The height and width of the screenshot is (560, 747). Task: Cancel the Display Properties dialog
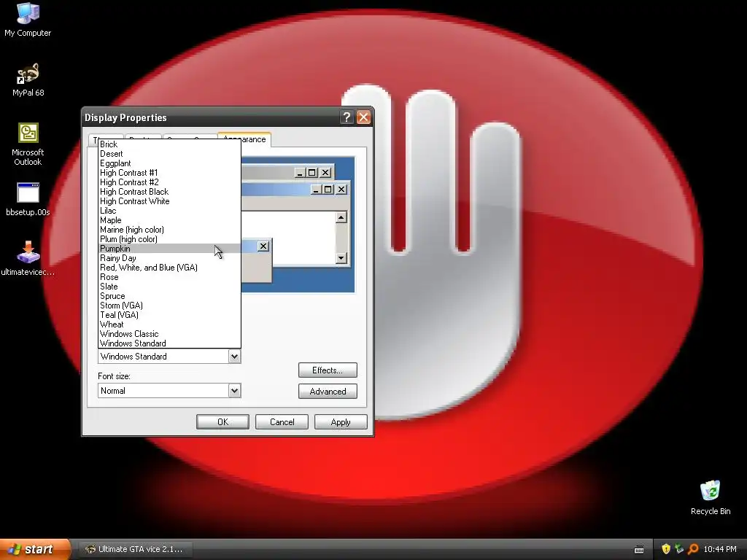tap(282, 422)
